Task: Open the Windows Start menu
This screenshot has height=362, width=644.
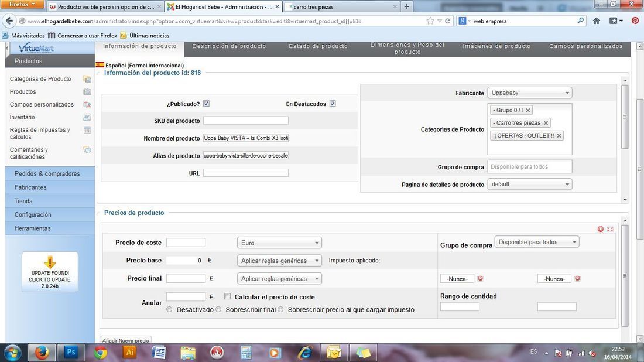Action: 12,353
